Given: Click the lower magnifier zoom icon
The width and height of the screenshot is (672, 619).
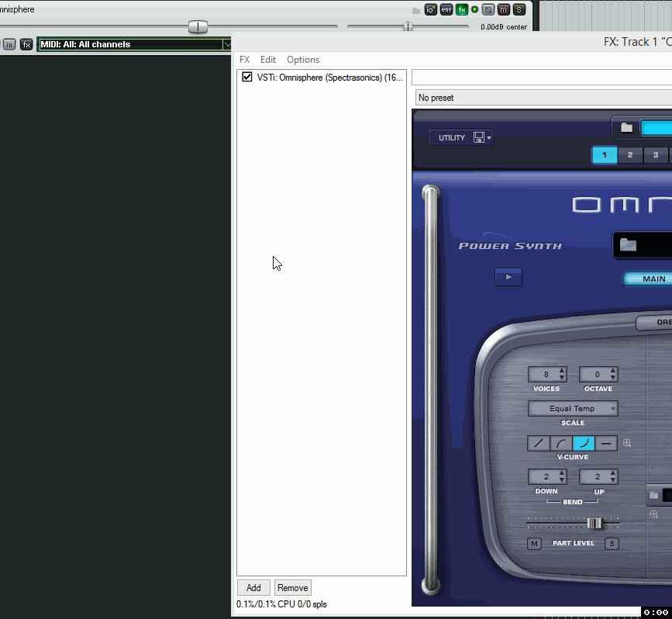Looking at the screenshot, I should [x=654, y=514].
